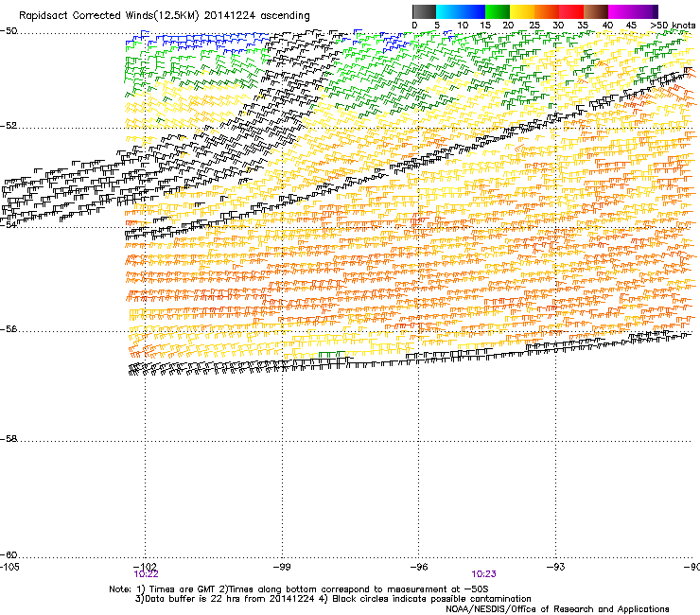700x615 pixels.
Task: Click the red 30-35 knots color swatch
Action: pos(571,11)
